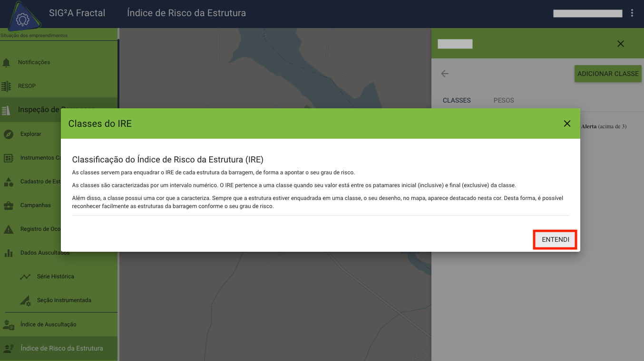Click the Notificações bell icon
The width and height of the screenshot is (644, 361).
pos(6,62)
